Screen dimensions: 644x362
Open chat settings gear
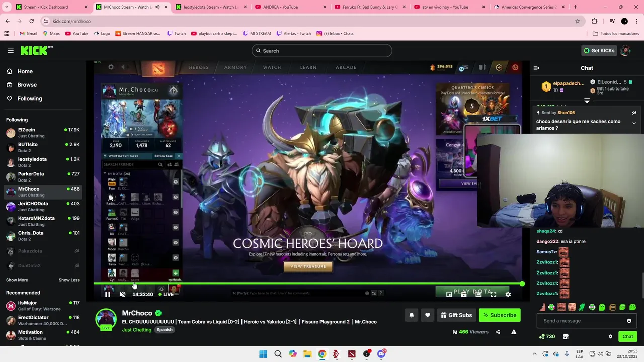[x=610, y=336]
